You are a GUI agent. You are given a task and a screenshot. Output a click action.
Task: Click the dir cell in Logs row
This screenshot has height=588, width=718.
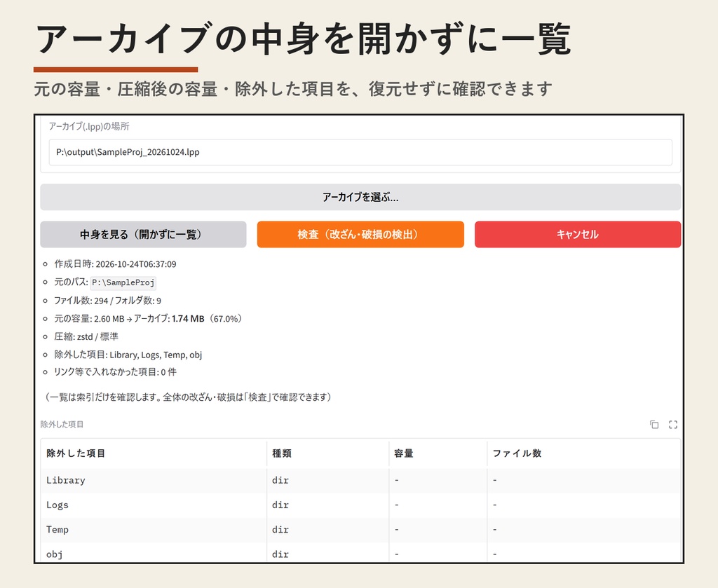pyautogui.click(x=328, y=505)
